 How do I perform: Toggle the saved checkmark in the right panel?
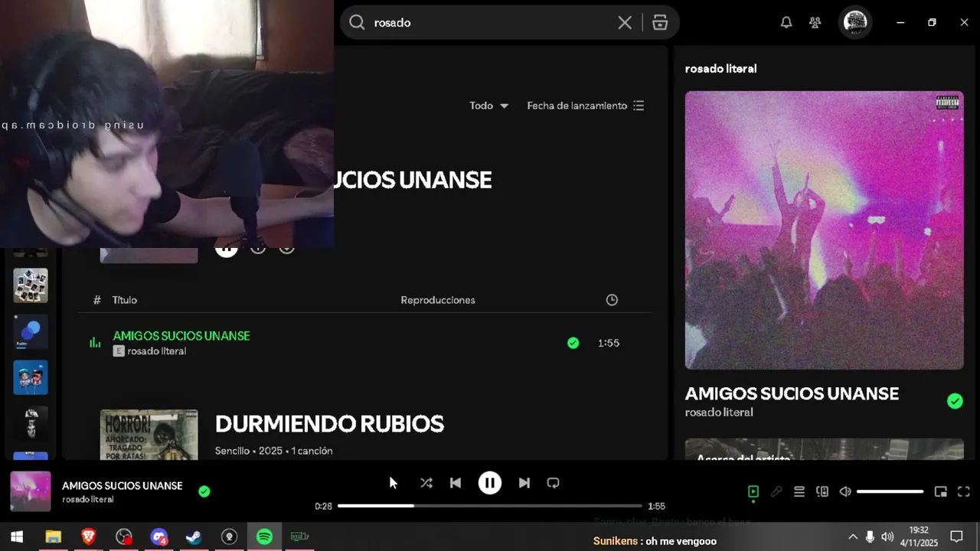(x=955, y=401)
